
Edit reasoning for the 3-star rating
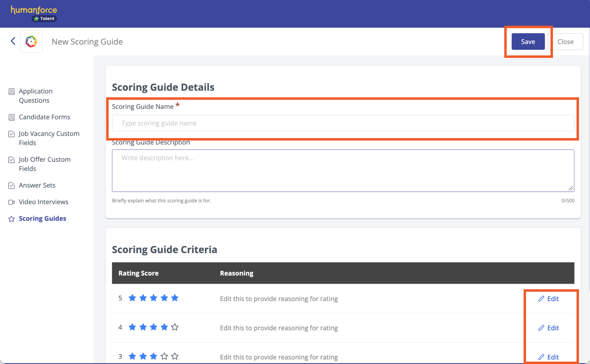548,357
